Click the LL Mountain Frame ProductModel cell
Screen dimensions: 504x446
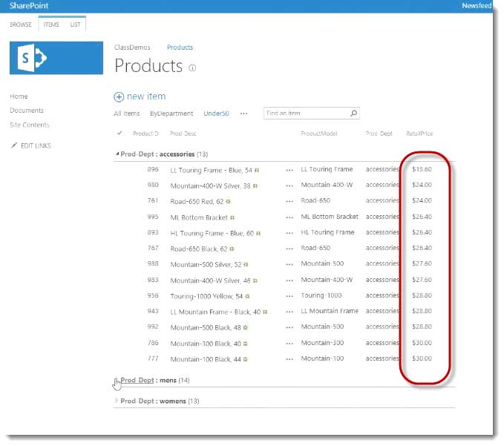(330, 311)
